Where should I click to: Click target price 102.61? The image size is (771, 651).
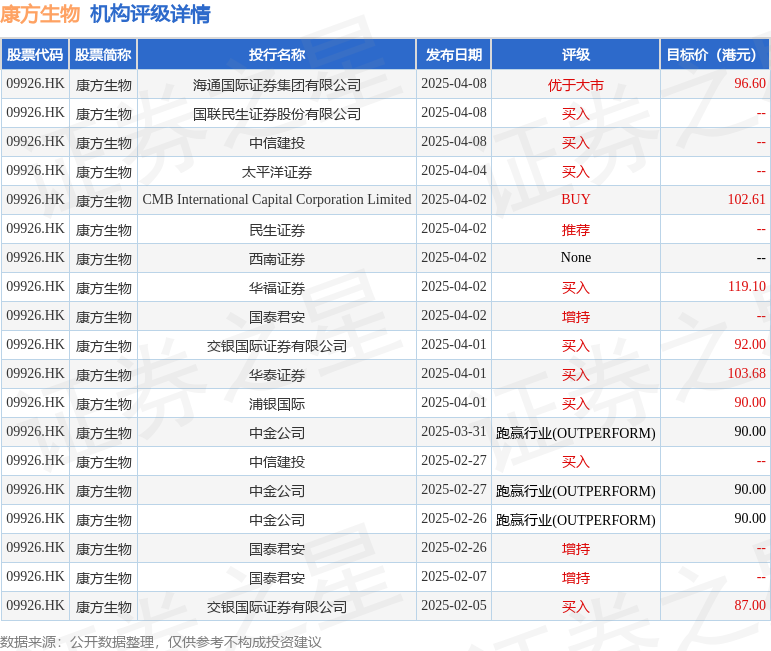coord(746,200)
